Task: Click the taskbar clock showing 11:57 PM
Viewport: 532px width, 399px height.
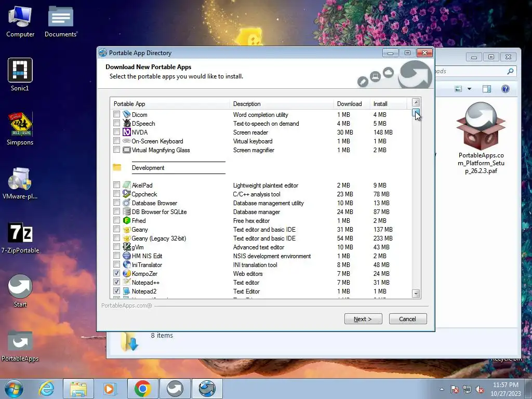Action: tap(506, 389)
